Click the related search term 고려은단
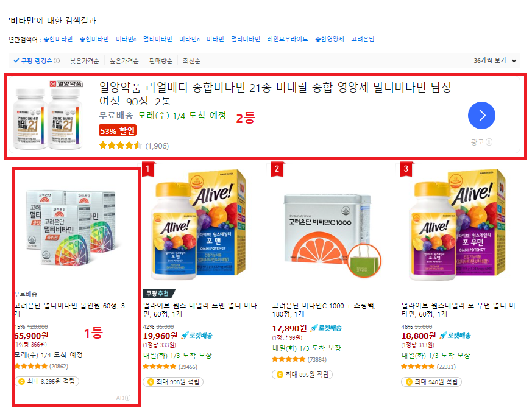532x419 pixels. coord(363,39)
